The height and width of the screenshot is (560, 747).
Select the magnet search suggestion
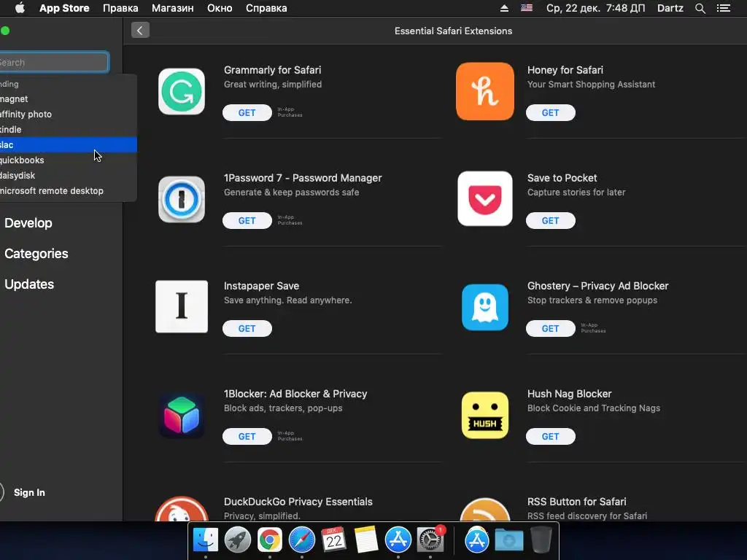[68, 99]
